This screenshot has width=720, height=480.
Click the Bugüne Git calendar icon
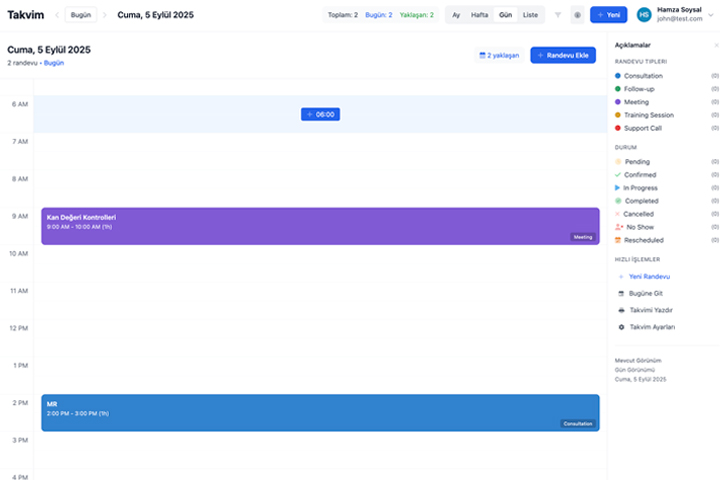621,293
